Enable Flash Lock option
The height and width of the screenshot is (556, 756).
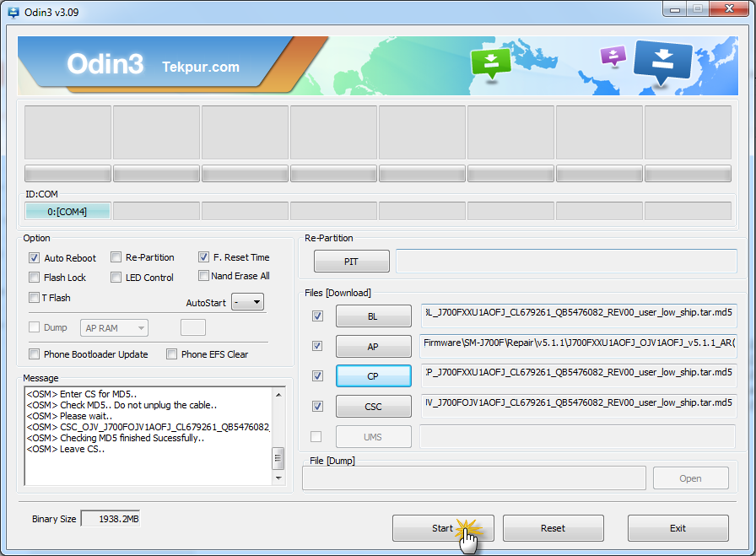(34, 278)
